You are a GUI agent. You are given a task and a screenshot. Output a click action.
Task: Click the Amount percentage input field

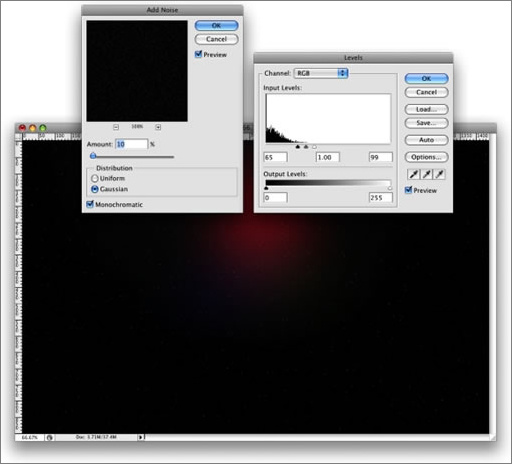131,144
